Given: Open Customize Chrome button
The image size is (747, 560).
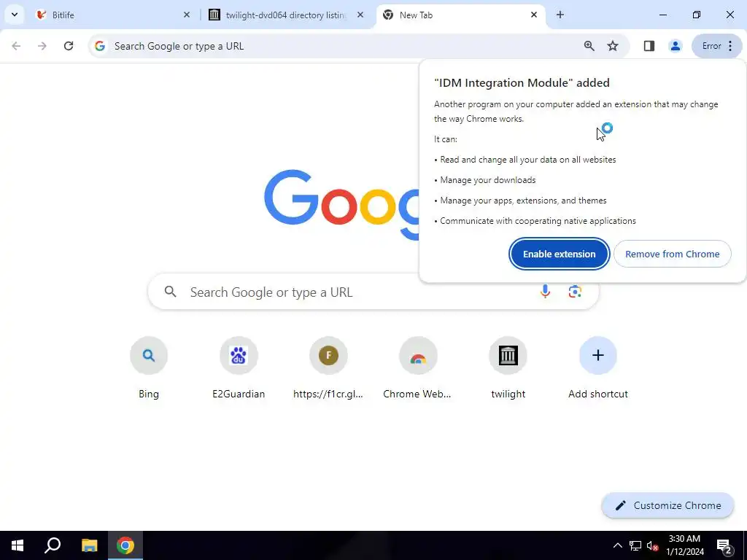Looking at the screenshot, I should [667, 505].
